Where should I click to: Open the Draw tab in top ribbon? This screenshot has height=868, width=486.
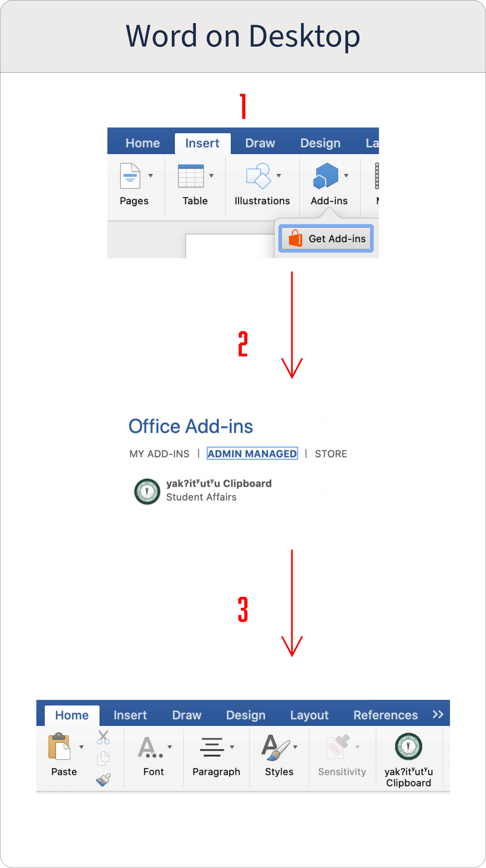click(x=260, y=143)
